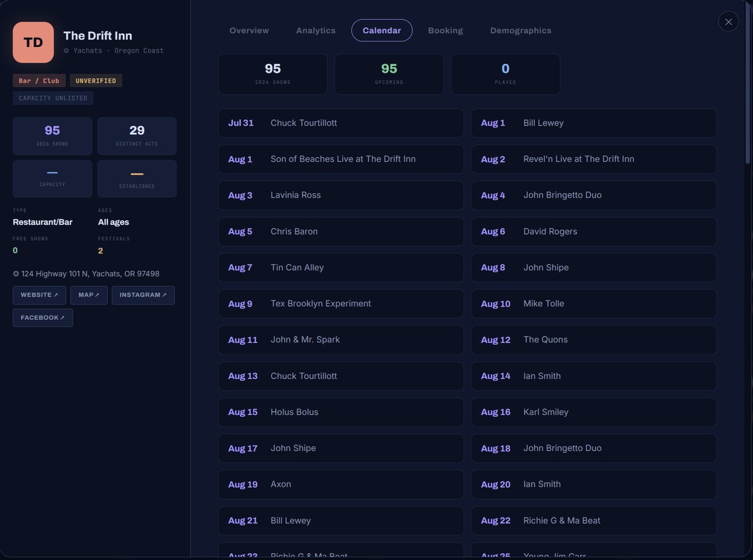Click the calendar 2026 Shows summary card

pyautogui.click(x=272, y=74)
